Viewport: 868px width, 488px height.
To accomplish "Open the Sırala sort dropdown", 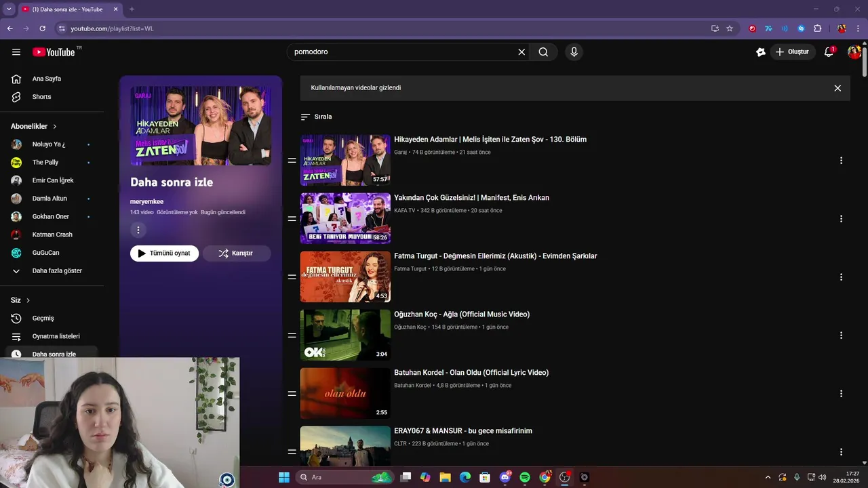I will (316, 117).
